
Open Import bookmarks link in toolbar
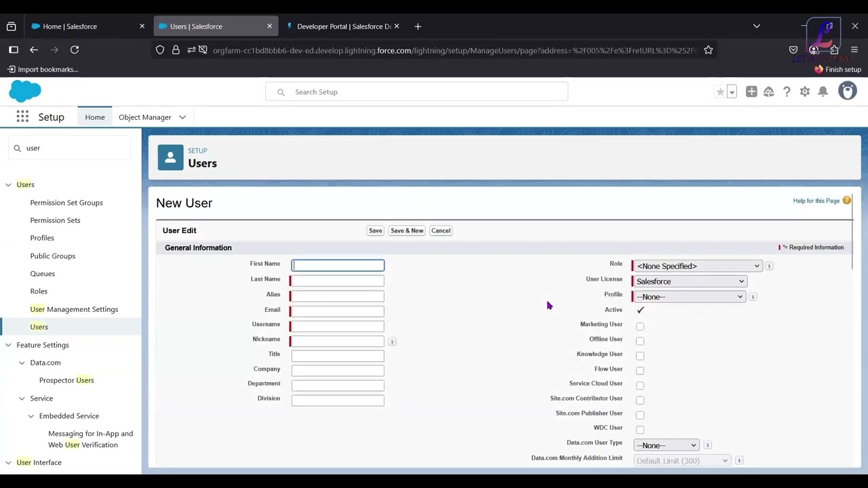click(42, 69)
